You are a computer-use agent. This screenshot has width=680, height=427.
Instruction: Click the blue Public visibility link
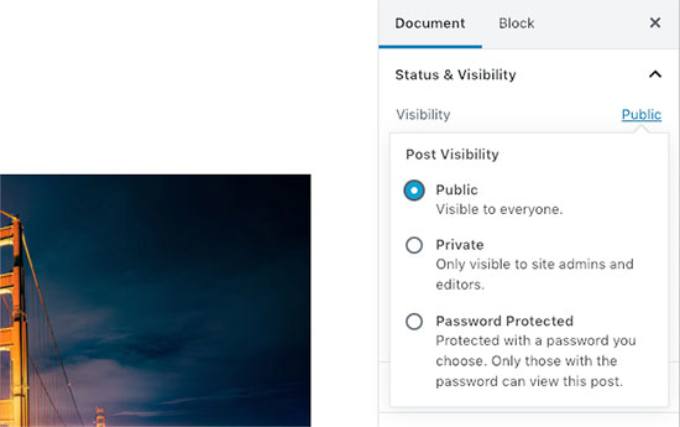[x=641, y=115]
